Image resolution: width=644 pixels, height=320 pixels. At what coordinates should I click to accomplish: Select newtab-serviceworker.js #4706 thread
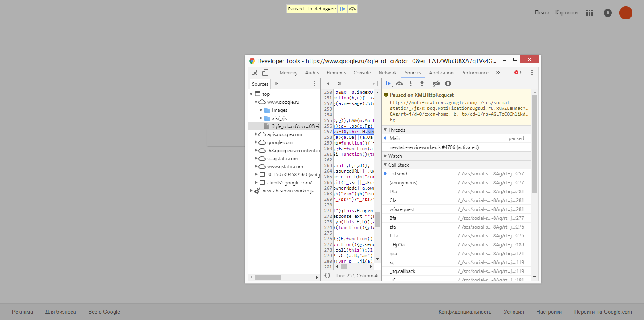[x=456, y=147]
